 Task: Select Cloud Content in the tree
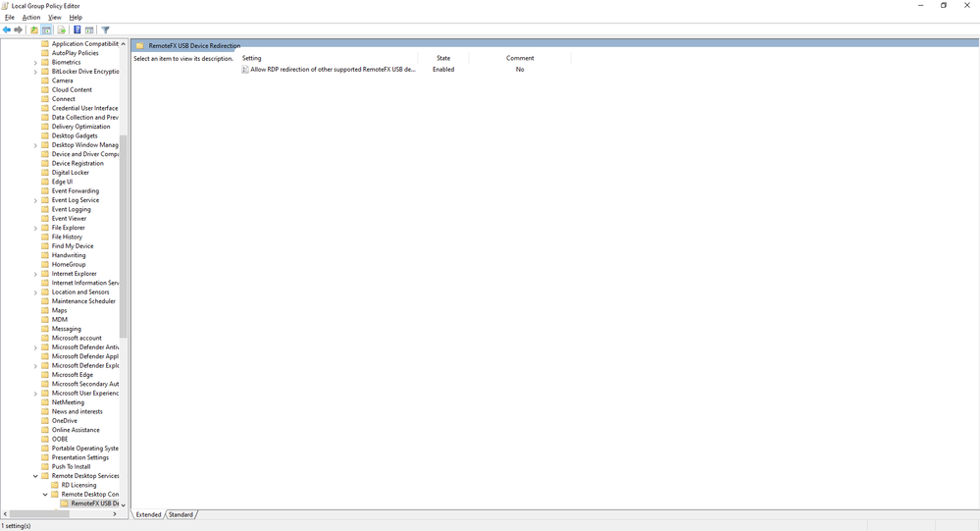(72, 90)
